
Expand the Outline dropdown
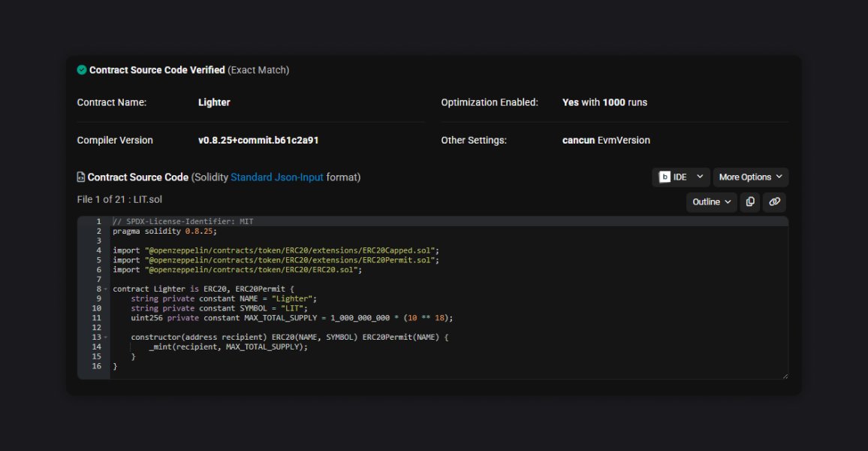click(x=712, y=201)
